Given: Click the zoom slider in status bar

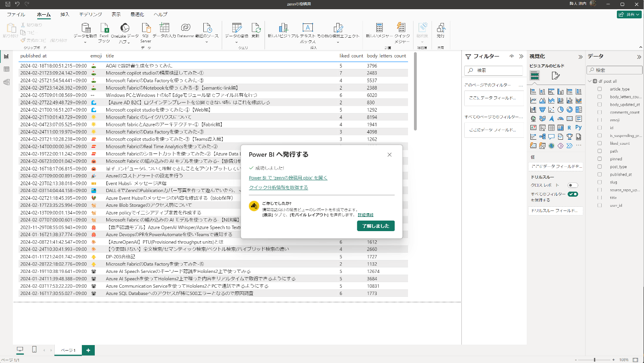Looking at the screenshot, I should click(x=594, y=360).
